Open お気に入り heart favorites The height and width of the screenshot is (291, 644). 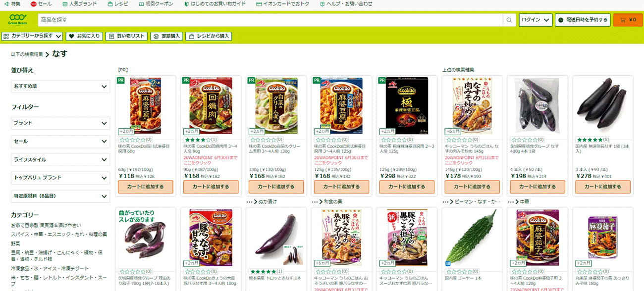click(x=84, y=36)
